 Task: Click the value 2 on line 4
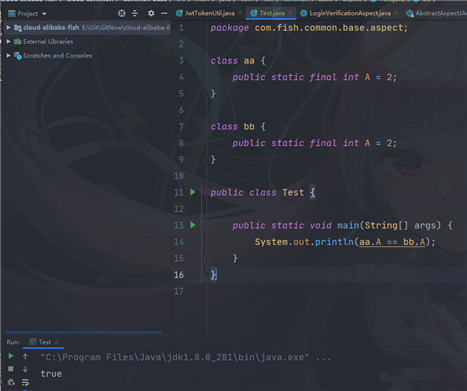pos(389,77)
